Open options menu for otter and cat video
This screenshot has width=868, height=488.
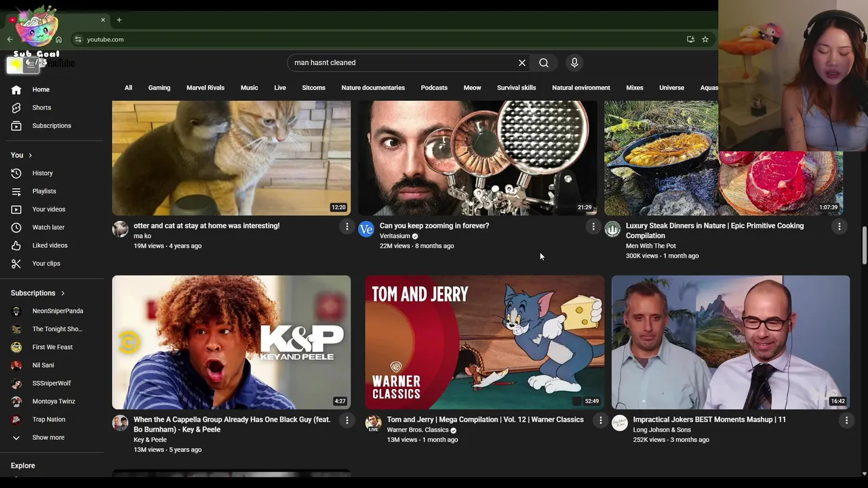347,227
